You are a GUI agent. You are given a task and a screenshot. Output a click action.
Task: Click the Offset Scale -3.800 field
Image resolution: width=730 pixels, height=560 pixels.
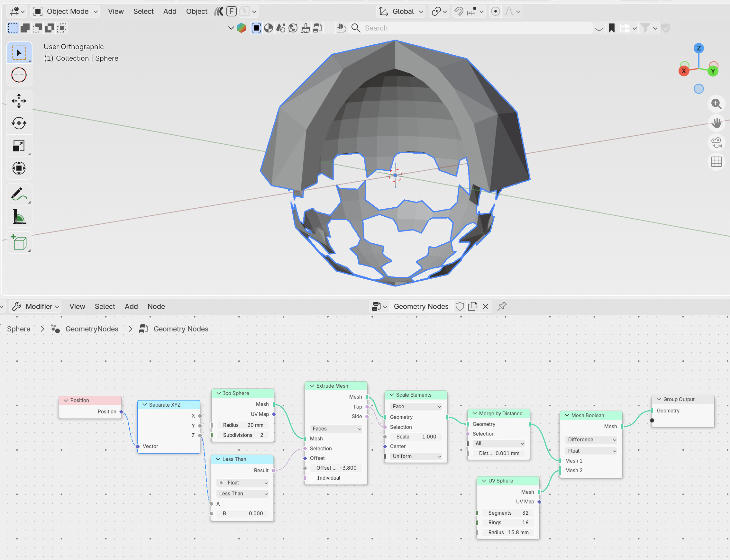click(336, 468)
